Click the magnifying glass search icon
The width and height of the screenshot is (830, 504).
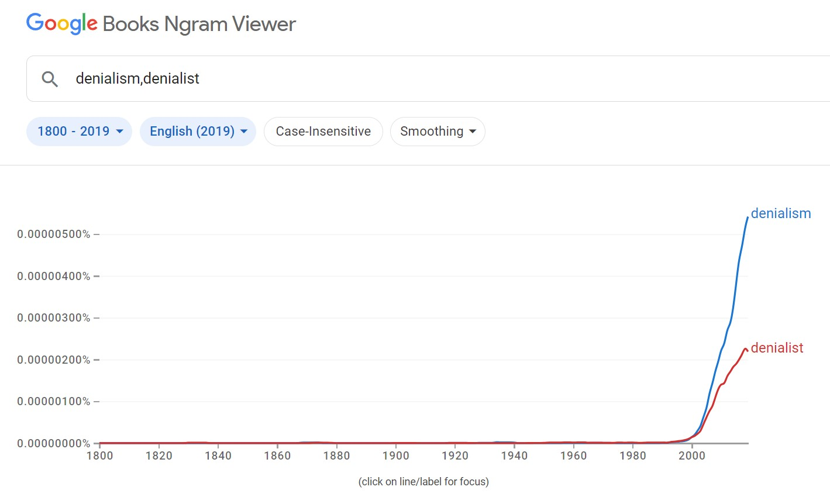click(50, 79)
